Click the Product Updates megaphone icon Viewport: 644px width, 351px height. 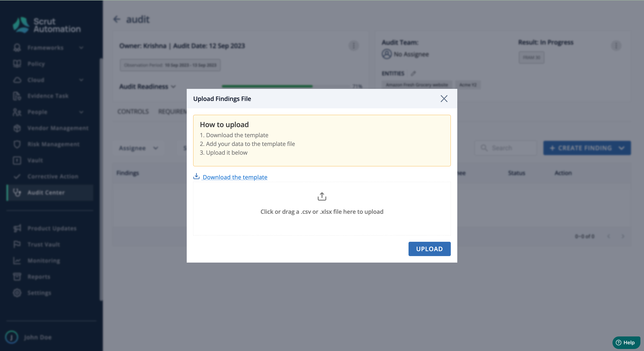(x=17, y=228)
